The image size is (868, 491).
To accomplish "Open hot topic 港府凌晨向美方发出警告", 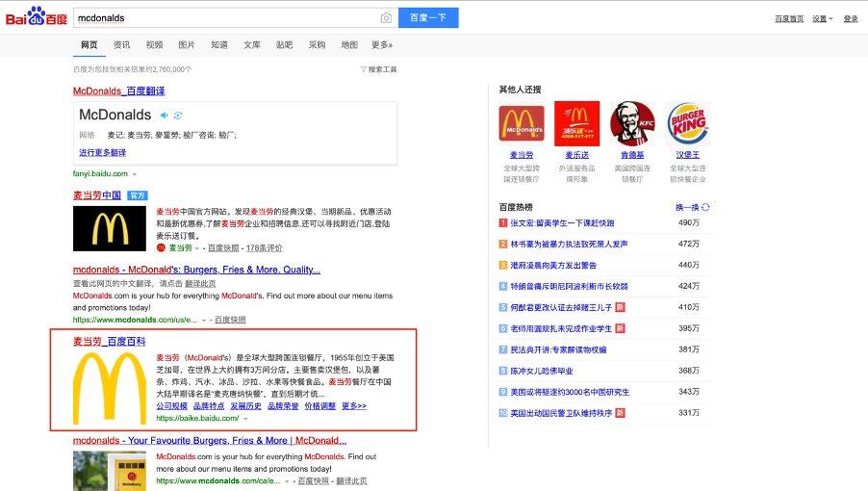I will (553, 265).
